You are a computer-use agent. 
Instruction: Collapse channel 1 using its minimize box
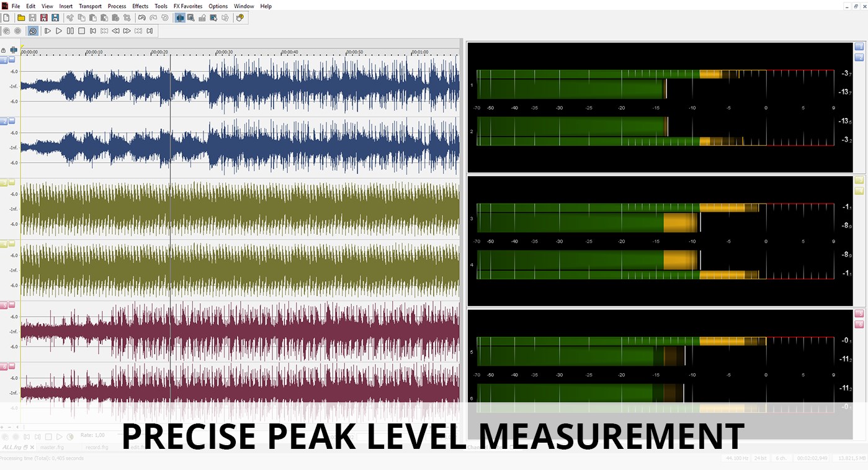click(12, 60)
